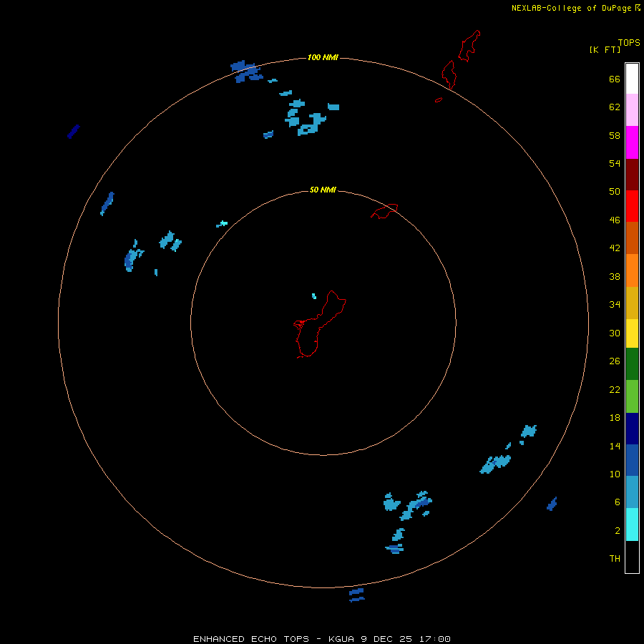Click the light blue band above 6
The width and height of the screenshot is (644, 644).
click(x=632, y=492)
